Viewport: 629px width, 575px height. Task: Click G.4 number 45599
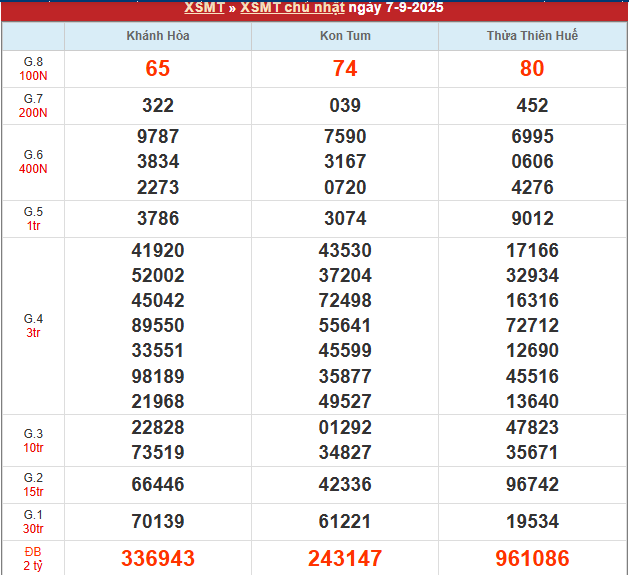[345, 350]
